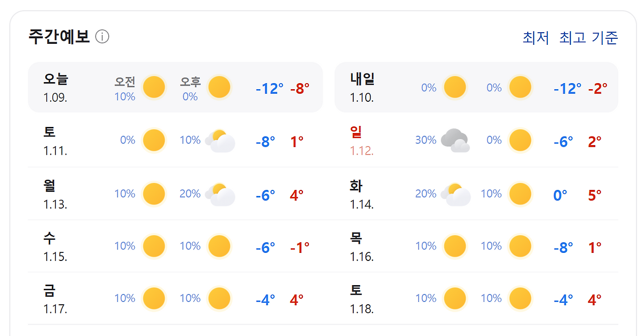Select the sun icon for 수 1.15.

click(154, 246)
